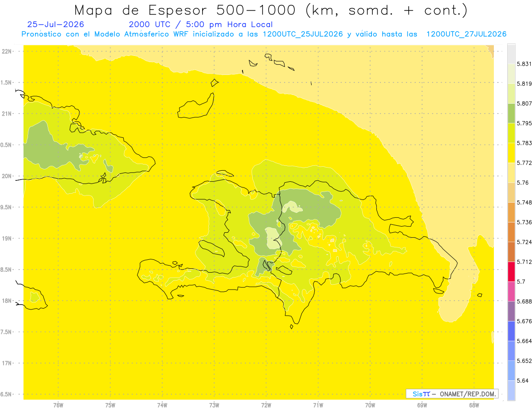Image resolution: width=532 pixels, height=411 pixels.
Task: Click the legend value 5.748
Action: (x=524, y=203)
